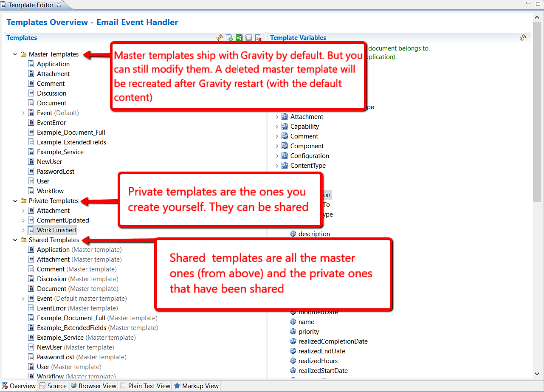Switch to the Markup View tab
The height and width of the screenshot is (392, 544).
(x=196, y=386)
